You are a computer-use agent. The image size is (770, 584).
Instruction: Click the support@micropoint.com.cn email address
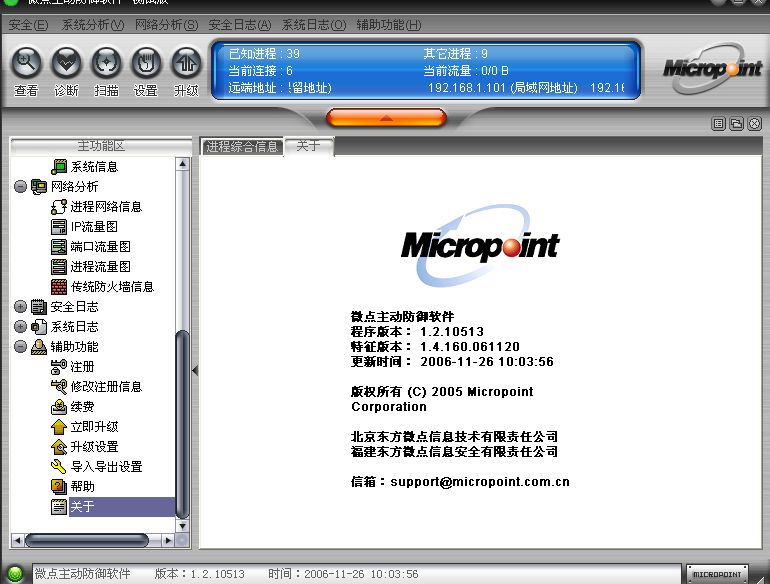[480, 482]
